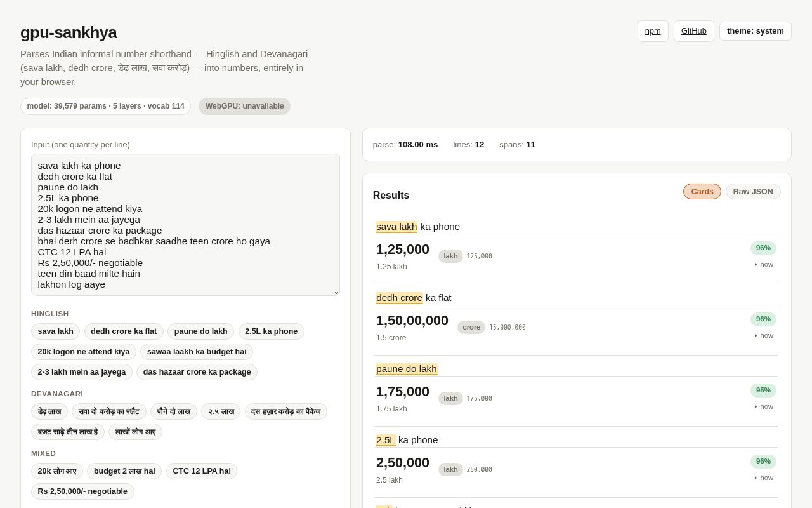Image resolution: width=812 pixels, height=508 pixels.
Task: Select the "dedh crore ka flat" example chip
Action: [x=124, y=331]
